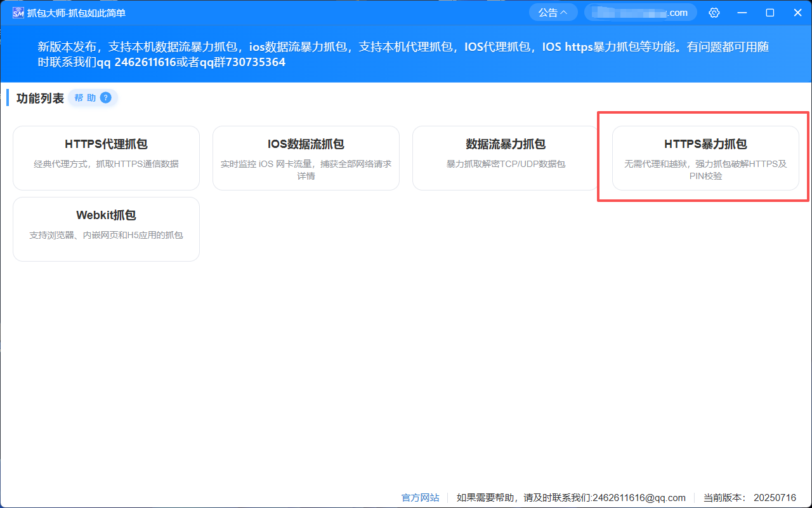This screenshot has width=812, height=508.
Task: Open the settings gear icon
Action: pos(714,12)
